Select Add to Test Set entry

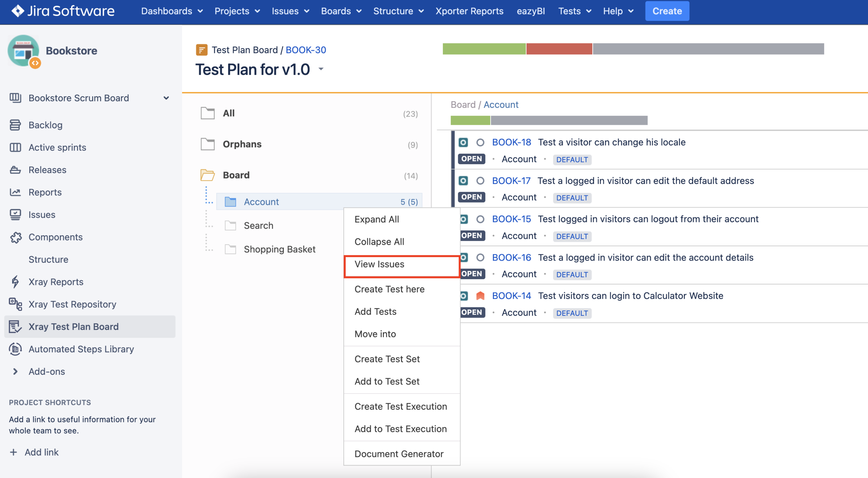click(402, 381)
